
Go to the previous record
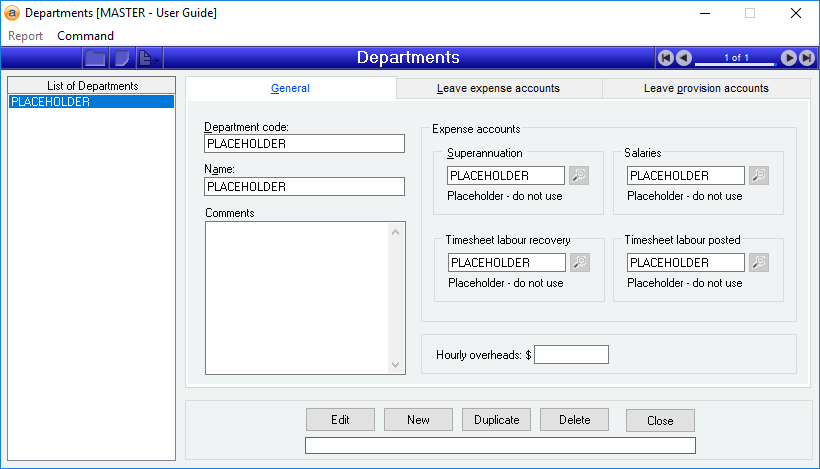[683, 58]
